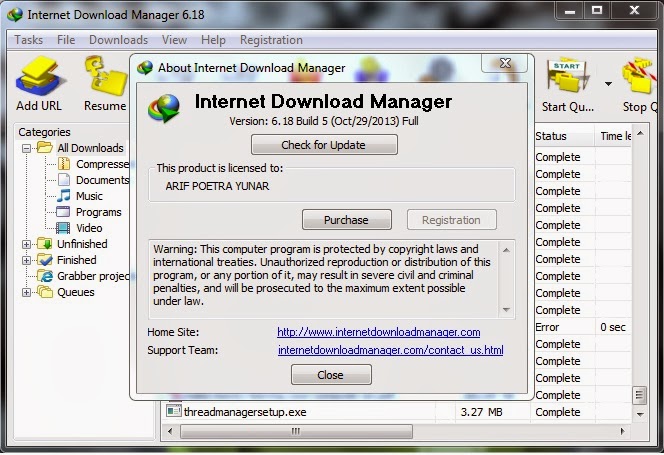The image size is (664, 455).
Task: Select the Music category label
Action: 89,196
